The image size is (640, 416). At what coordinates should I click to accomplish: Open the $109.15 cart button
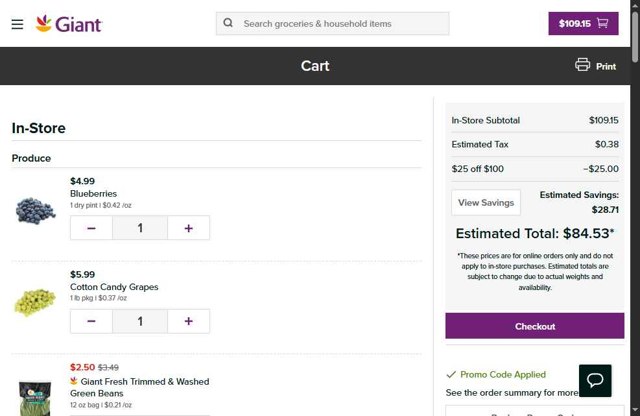pos(583,23)
